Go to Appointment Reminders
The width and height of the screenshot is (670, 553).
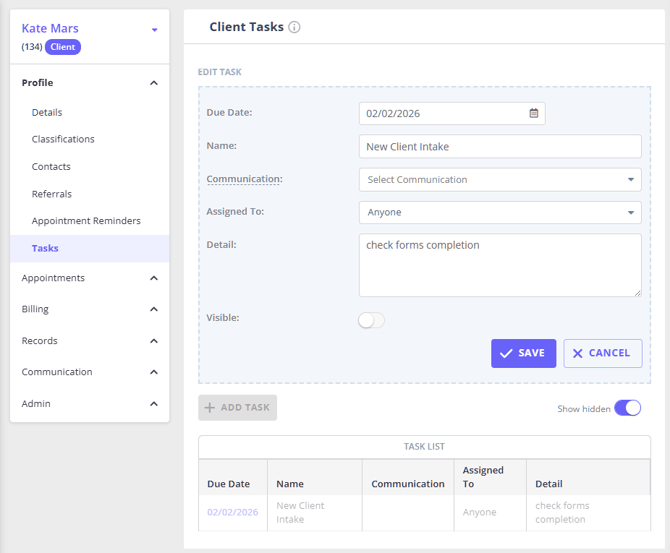coord(86,221)
